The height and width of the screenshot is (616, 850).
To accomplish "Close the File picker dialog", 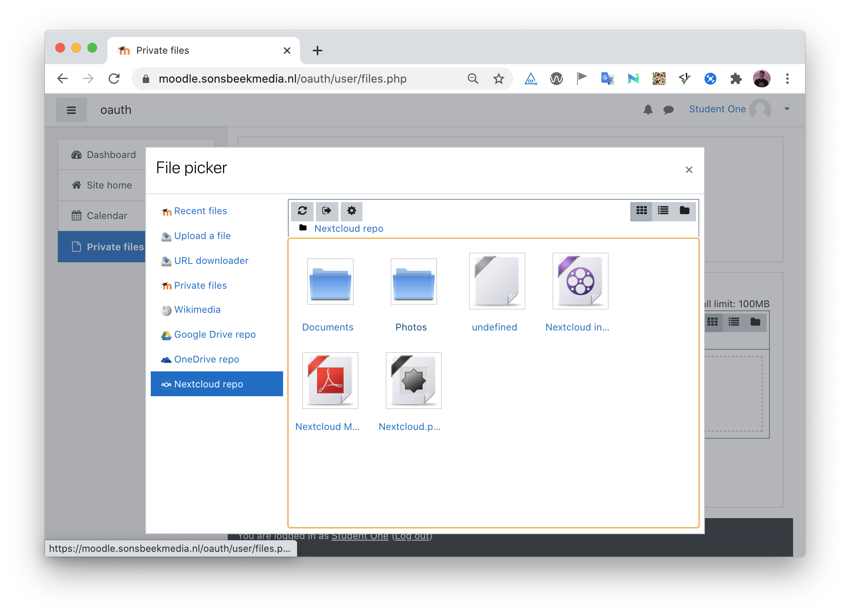I will (x=689, y=170).
